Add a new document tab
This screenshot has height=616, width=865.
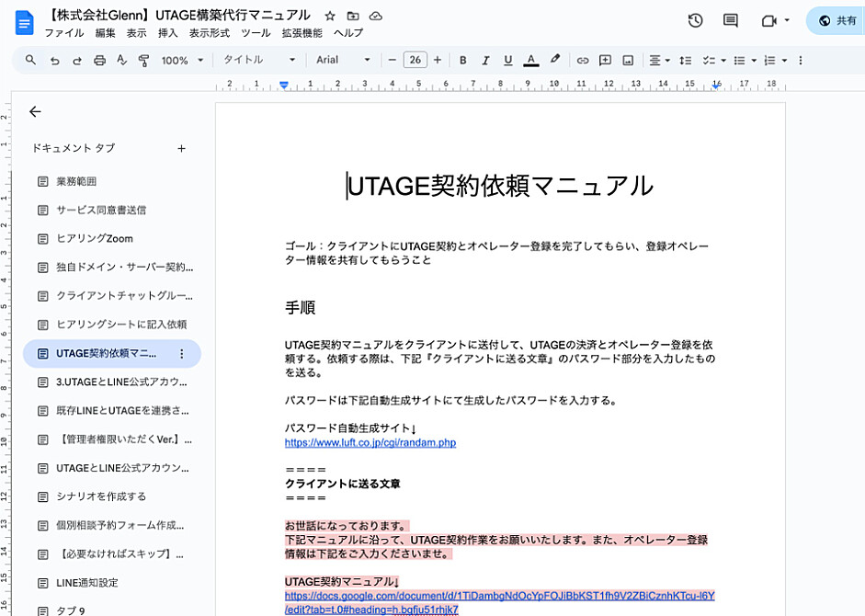(x=181, y=148)
